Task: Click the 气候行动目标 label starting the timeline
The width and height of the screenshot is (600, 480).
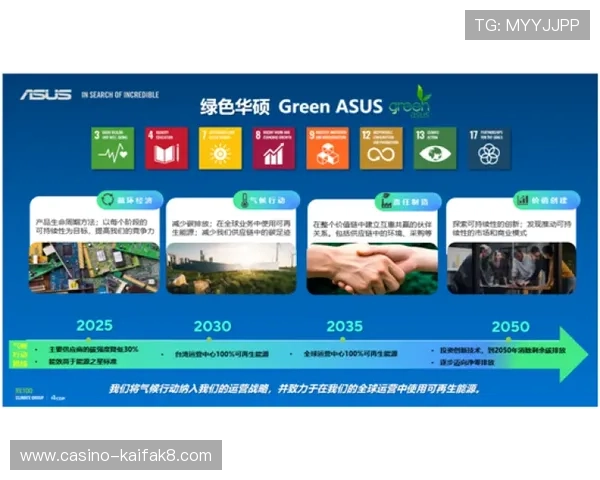Action: point(20,354)
